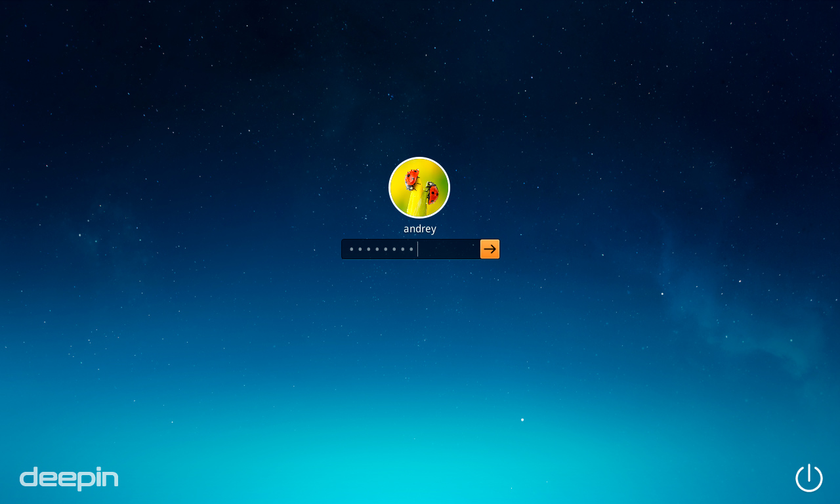Select the ladybug user avatar

419,188
